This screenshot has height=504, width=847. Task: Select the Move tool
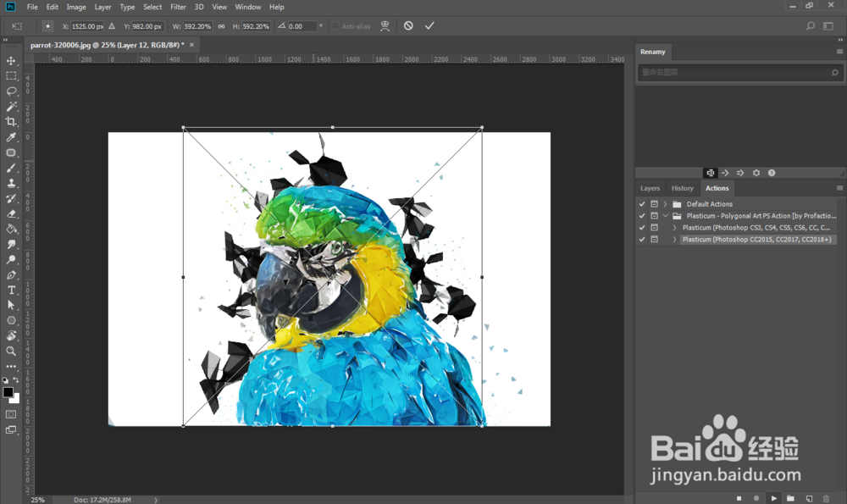pyautogui.click(x=11, y=60)
